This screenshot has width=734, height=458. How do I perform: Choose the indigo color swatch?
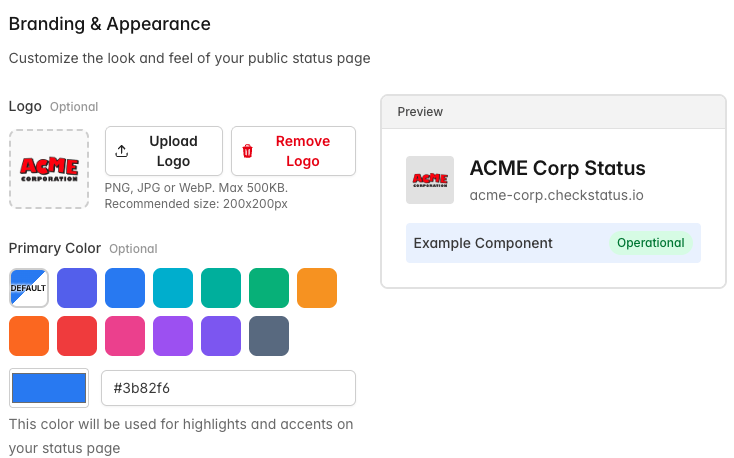click(77, 288)
